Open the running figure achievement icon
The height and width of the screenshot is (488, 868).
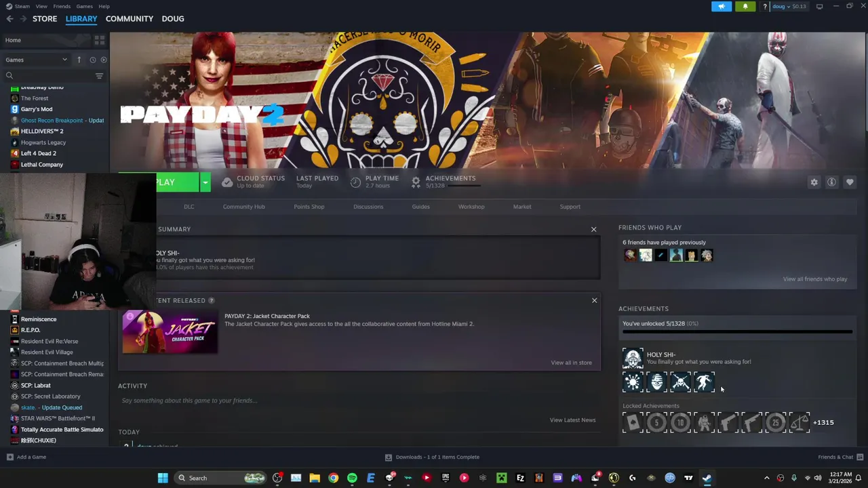(704, 382)
